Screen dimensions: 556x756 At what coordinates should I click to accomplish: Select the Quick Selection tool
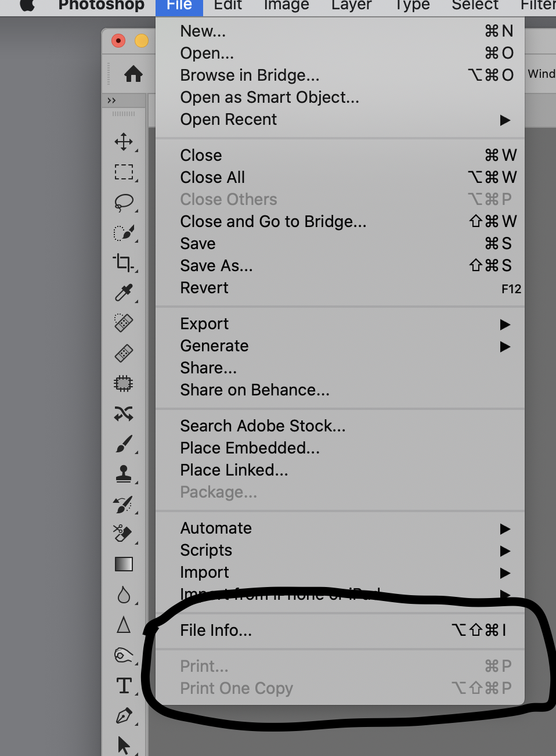(124, 232)
